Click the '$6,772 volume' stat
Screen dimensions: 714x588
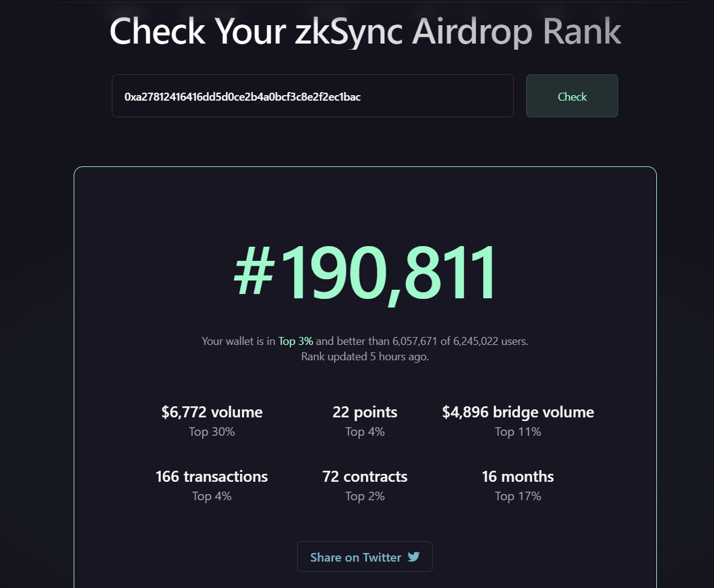pos(212,412)
